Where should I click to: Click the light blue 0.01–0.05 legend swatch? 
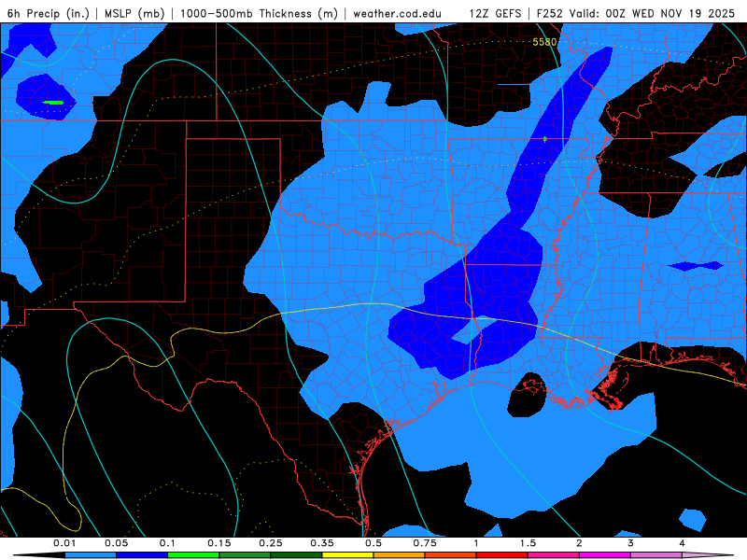[x=91, y=555]
